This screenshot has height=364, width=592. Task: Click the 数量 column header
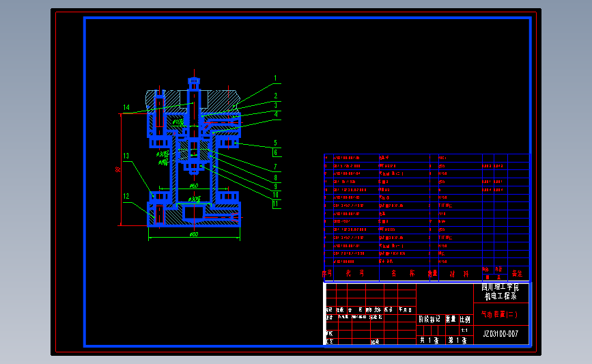pos(433,273)
